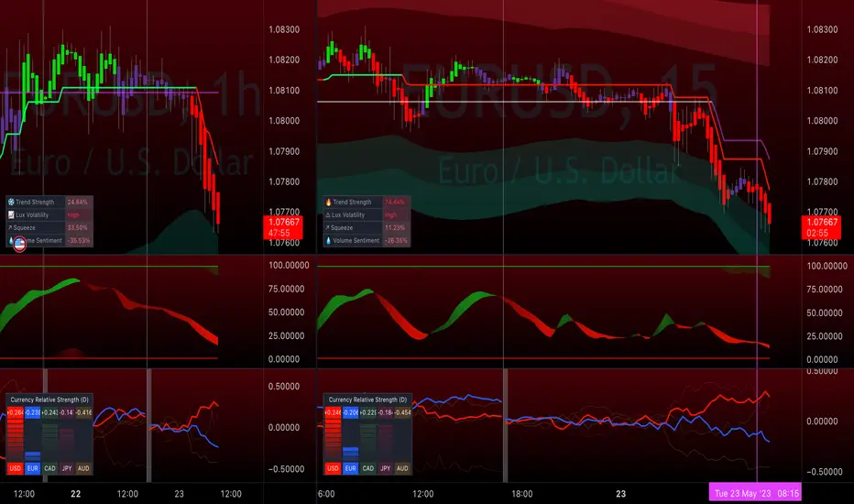The image size is (854, 504).
Task: Click Lux Volatility label in left dashboard
Action: pos(32,214)
